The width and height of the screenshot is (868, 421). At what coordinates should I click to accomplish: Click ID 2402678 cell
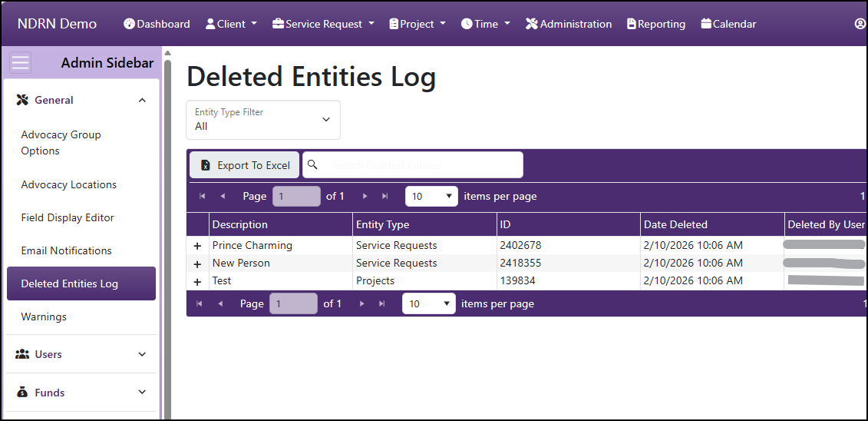tap(569, 245)
